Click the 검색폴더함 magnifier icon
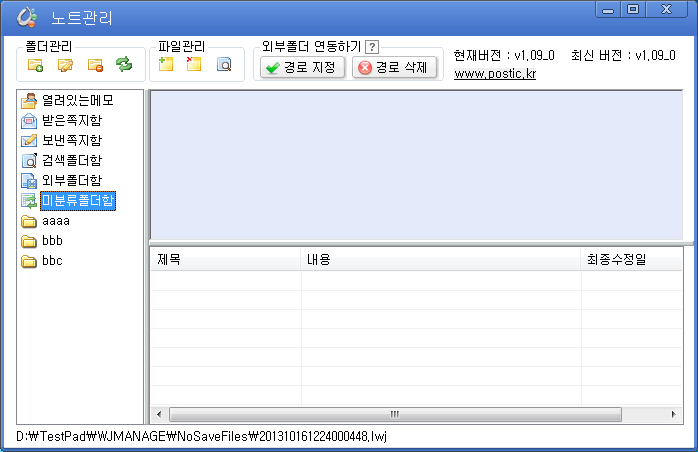The image size is (698, 452). pyautogui.click(x=29, y=161)
